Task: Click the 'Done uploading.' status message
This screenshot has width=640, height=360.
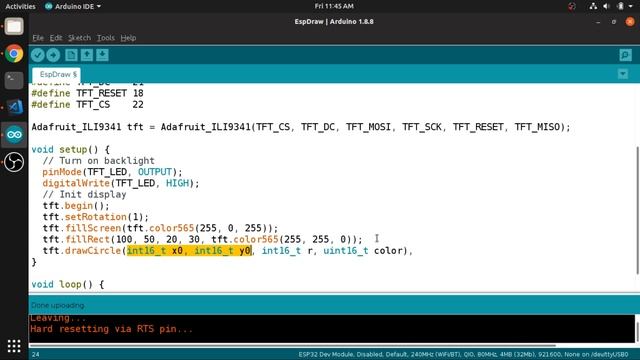Action: pyautogui.click(x=58, y=305)
